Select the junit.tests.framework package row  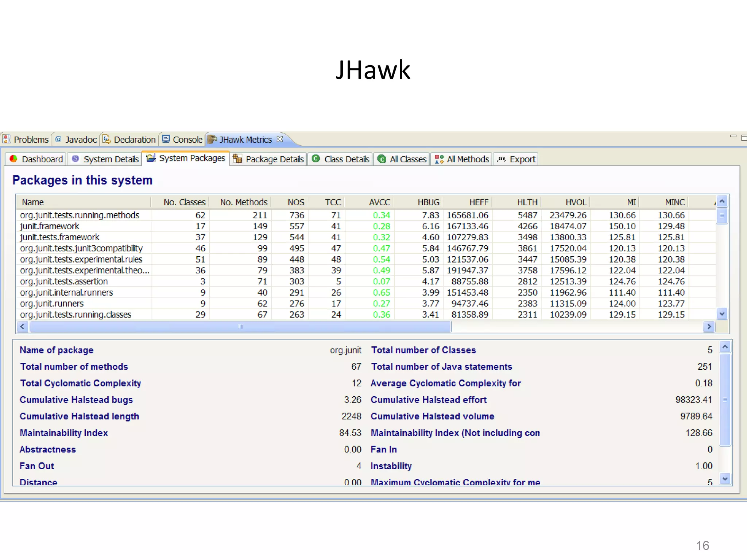pyautogui.click(x=366, y=237)
